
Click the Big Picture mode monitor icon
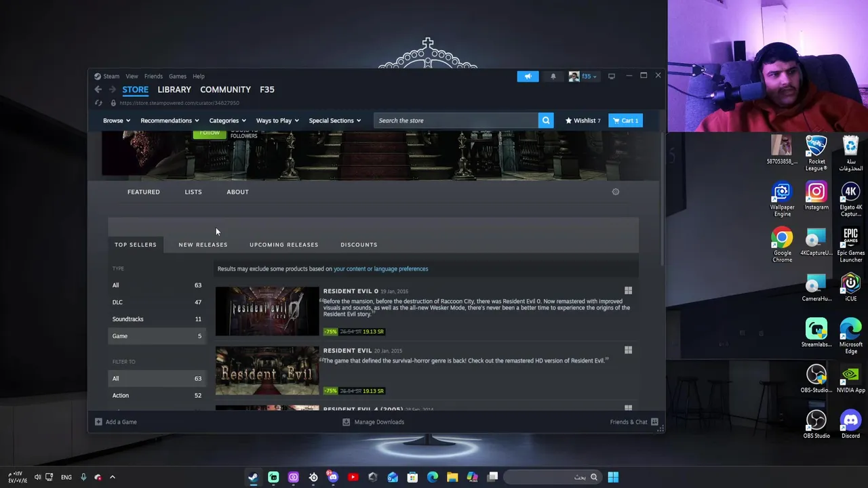[x=611, y=76]
